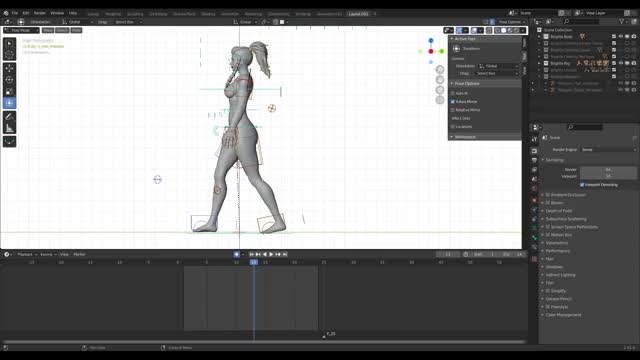The height and width of the screenshot is (360, 640).
Task: Click the blue Z axis gizmo
Action: click(x=431, y=41)
